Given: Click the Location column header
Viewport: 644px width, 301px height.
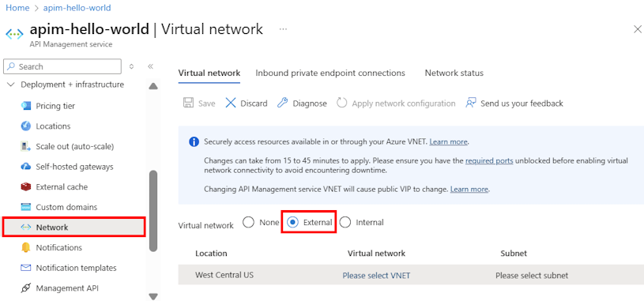Looking at the screenshot, I should point(211,254).
